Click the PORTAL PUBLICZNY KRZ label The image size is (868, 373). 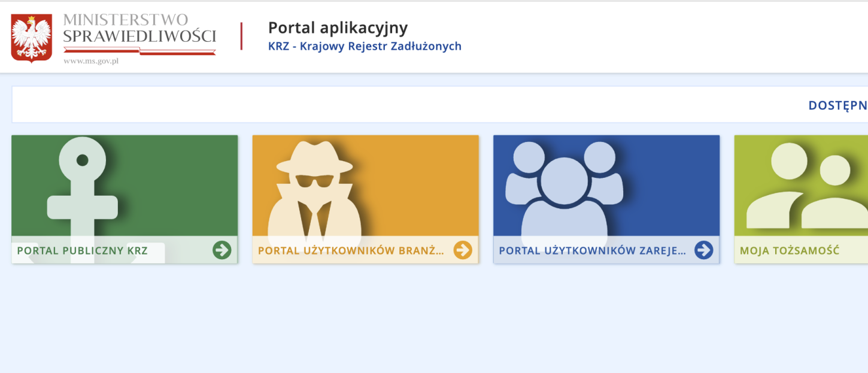tap(82, 250)
